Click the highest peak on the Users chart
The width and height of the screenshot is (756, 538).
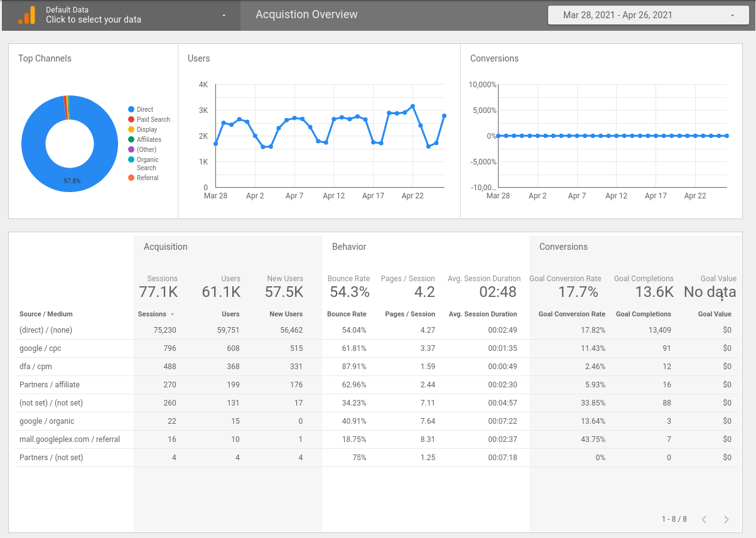[413, 105]
